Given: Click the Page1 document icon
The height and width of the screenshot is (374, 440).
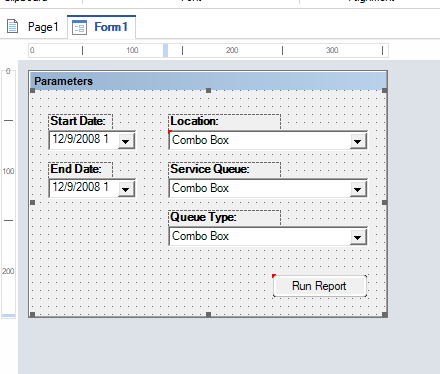Looking at the screenshot, I should (13, 27).
